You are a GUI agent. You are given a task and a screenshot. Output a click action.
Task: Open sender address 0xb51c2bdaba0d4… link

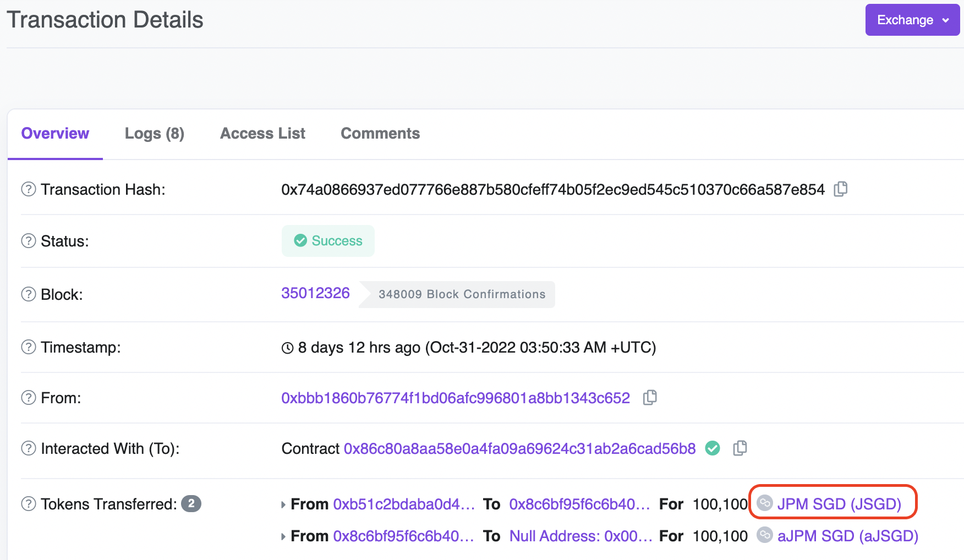click(x=404, y=504)
